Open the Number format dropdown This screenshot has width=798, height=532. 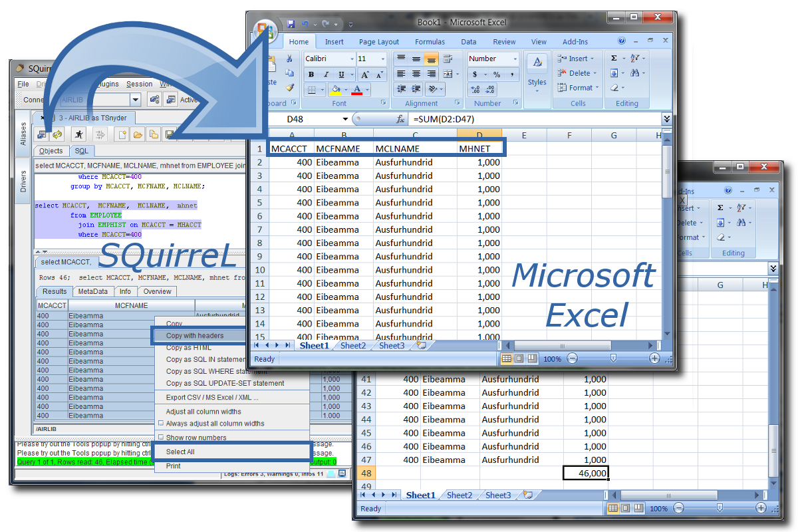[x=515, y=59]
